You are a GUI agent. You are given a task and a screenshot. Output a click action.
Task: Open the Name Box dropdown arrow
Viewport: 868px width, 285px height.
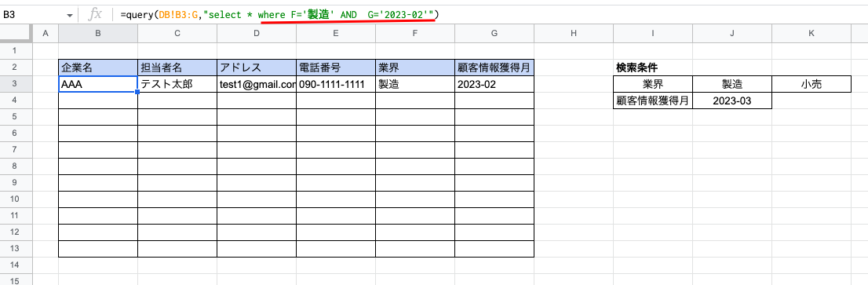point(70,16)
